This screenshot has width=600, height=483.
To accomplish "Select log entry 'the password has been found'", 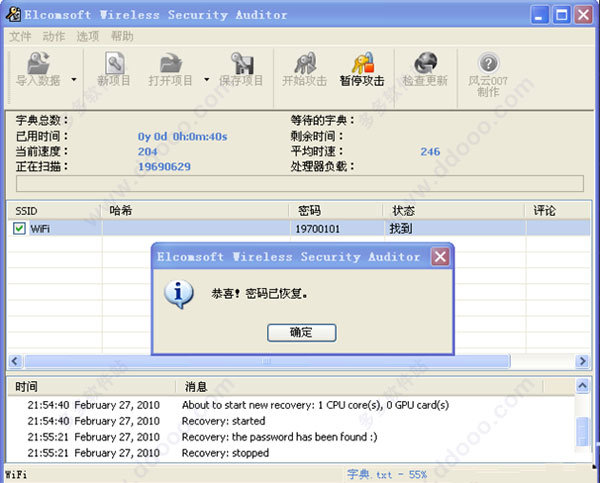I will (x=280, y=437).
